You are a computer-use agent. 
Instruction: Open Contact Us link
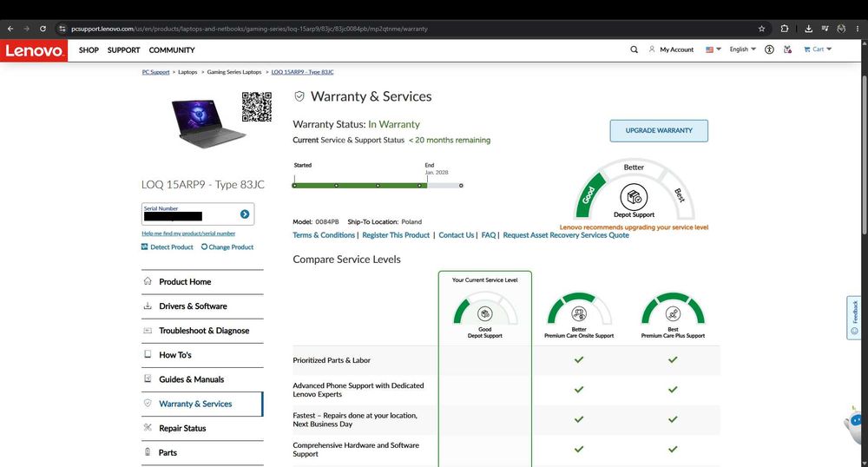point(457,235)
